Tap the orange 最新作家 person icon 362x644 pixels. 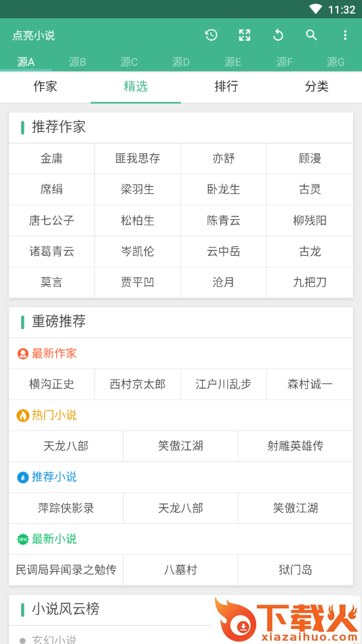(23, 354)
